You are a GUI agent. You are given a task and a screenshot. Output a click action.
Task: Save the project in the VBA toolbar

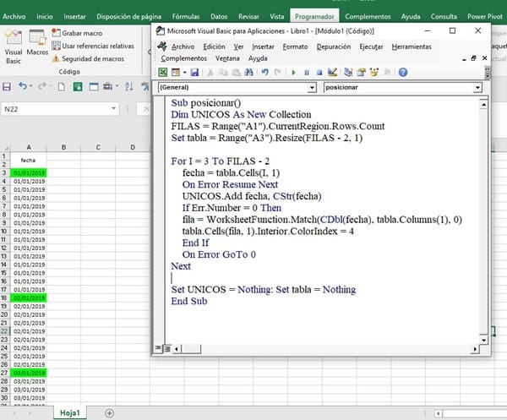[194, 73]
